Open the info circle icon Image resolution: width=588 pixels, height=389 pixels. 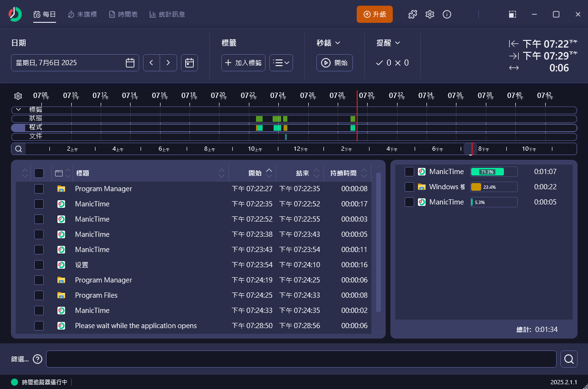[447, 14]
